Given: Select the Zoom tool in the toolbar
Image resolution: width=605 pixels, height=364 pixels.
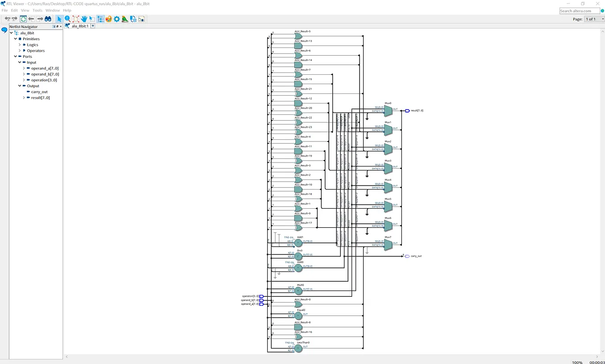Looking at the screenshot, I should (x=67, y=19).
